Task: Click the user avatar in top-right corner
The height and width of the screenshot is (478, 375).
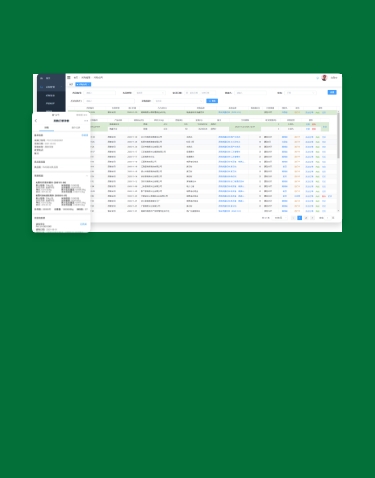Action: 324,78
